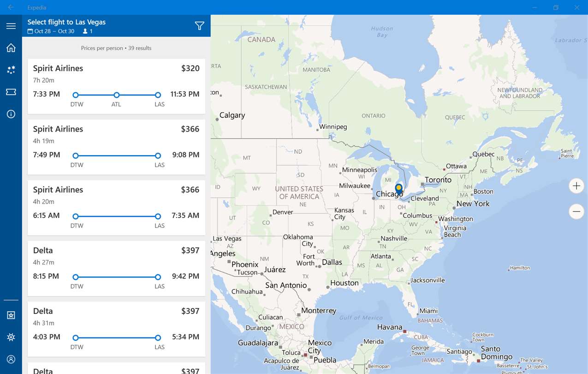
Task: Click 'Prices per person • 39 results' text
Action: pos(116,48)
